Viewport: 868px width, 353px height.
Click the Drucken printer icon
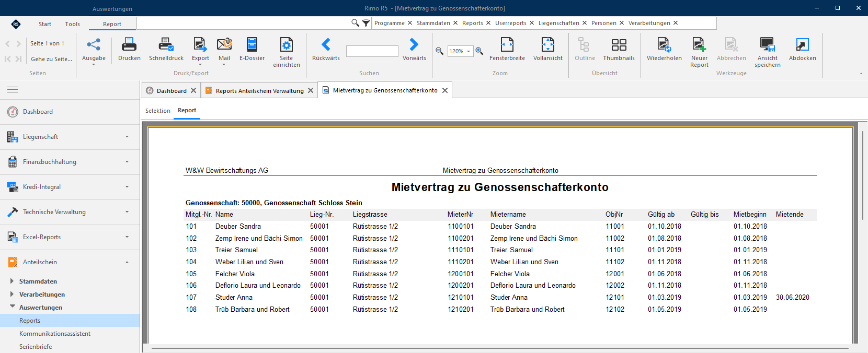(x=129, y=45)
